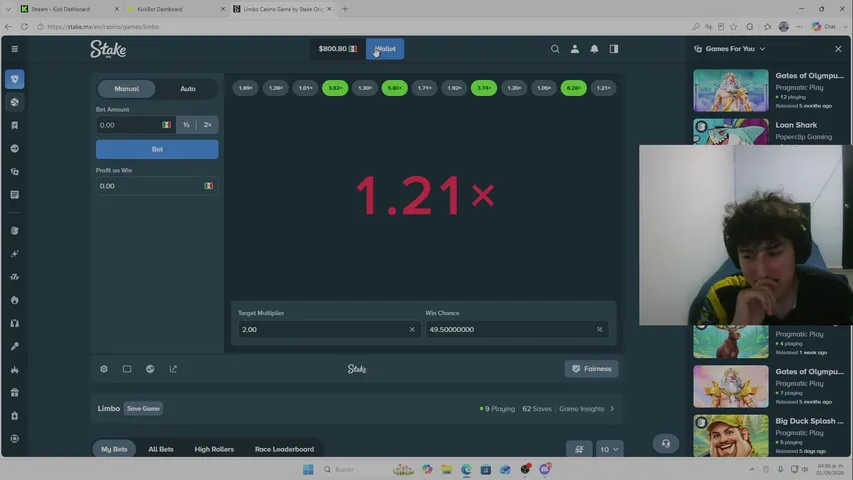
Task: Open Big Duck Splash game thumbnail
Action: [x=731, y=436]
